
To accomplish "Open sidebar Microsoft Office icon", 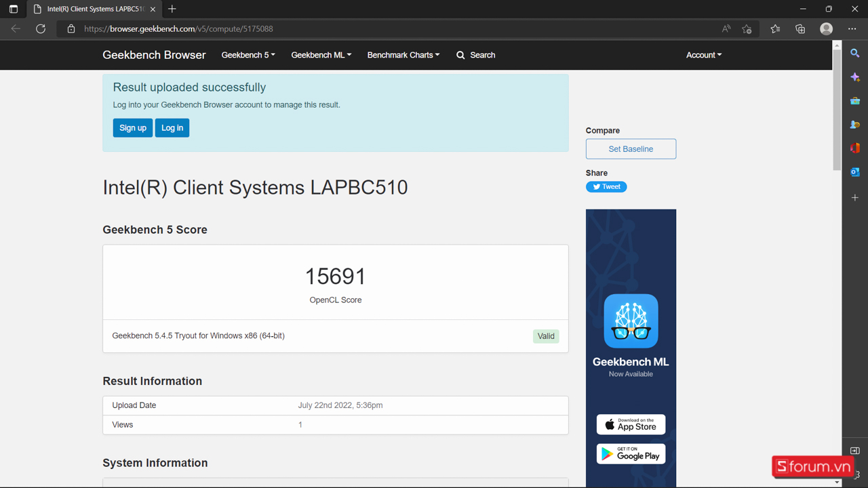I will click(x=855, y=148).
